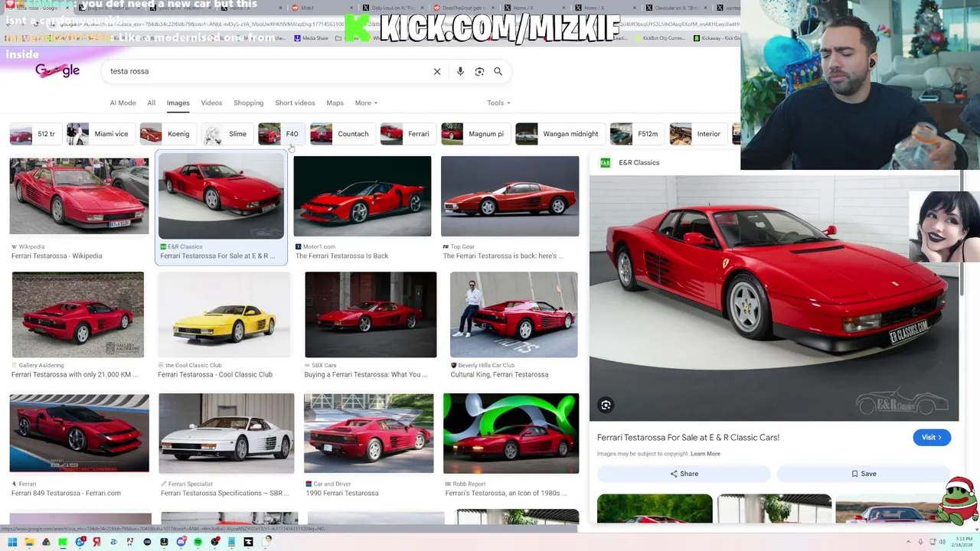980x551 pixels.
Task: Open the Wikipedia Ferrari Testarossa thumbnail
Action: coord(79,196)
